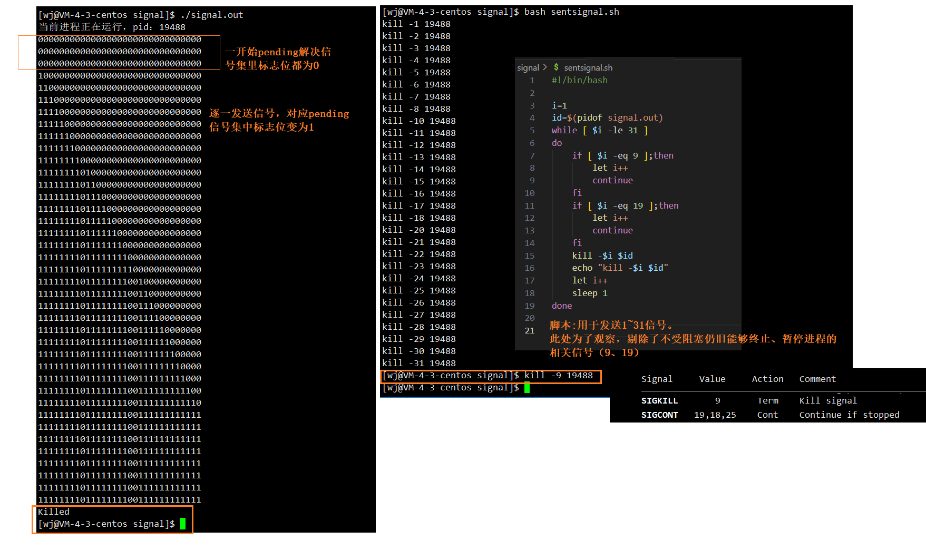Screen dimensions: 926x560
Task: Click the #!/bin/bash shebang line
Action: [580, 80]
